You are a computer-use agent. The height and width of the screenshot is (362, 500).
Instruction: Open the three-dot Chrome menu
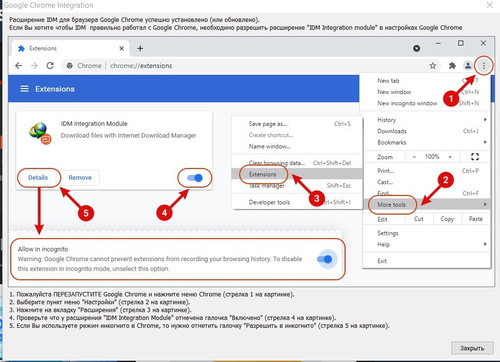point(484,66)
